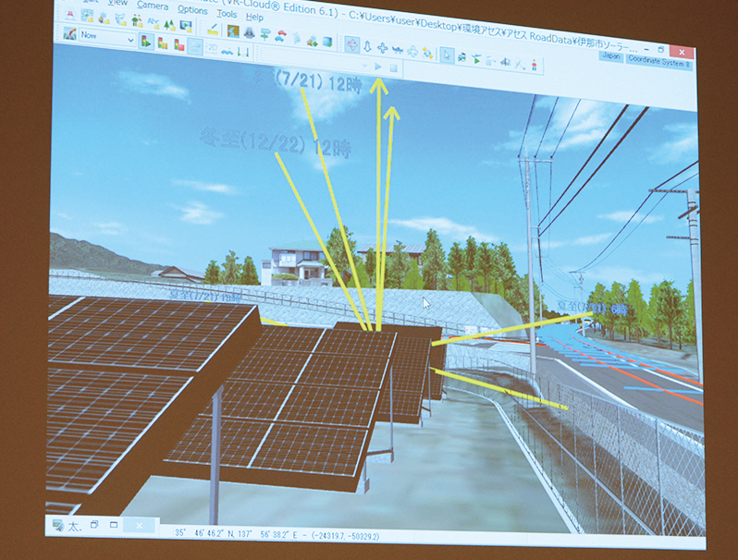Click the latitude longitude status bar readout
The height and width of the screenshot is (560, 738).
point(277,534)
